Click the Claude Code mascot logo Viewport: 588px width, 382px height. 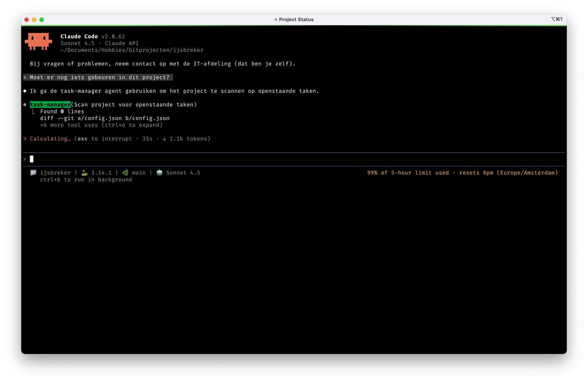point(38,41)
